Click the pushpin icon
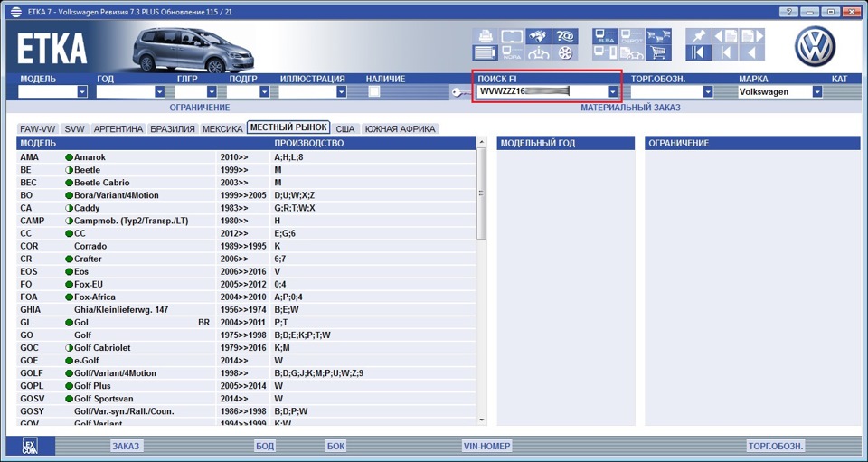The width and height of the screenshot is (868, 462). point(699,36)
